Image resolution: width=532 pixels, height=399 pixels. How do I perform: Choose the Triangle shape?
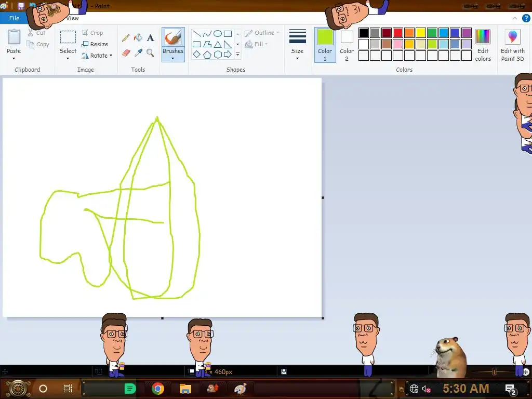point(218,44)
